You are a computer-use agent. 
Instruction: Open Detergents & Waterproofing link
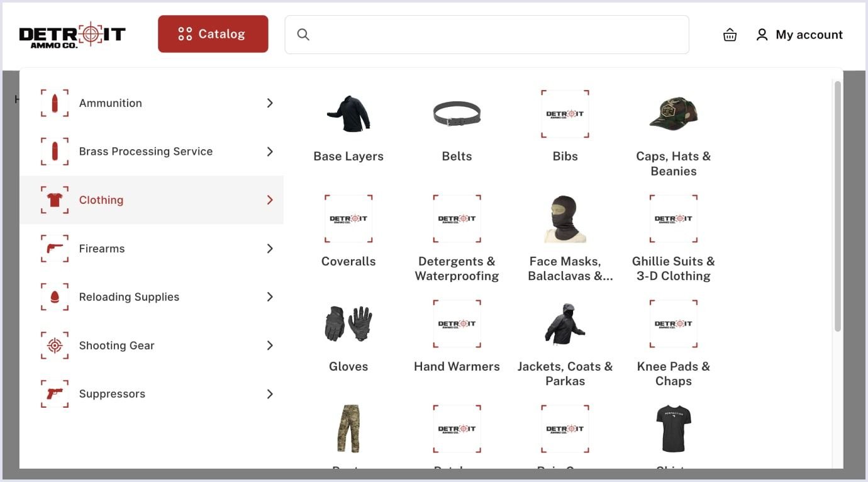coord(457,269)
